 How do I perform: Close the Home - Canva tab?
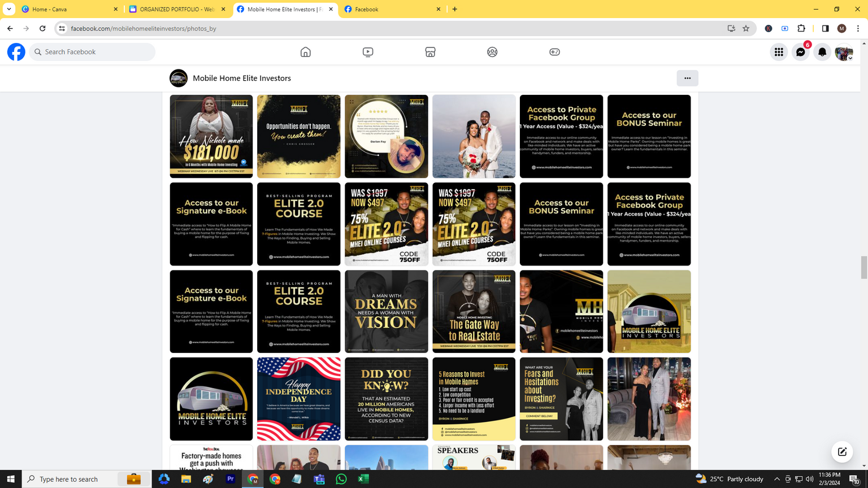point(115,9)
